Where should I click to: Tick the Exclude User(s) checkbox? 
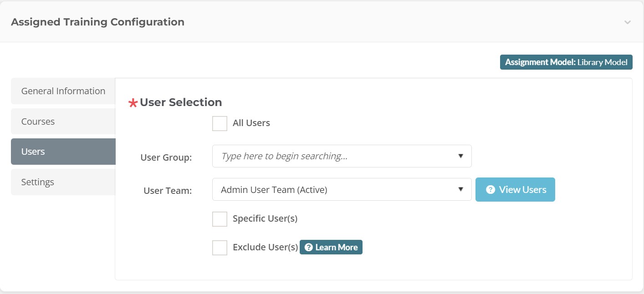click(x=220, y=248)
